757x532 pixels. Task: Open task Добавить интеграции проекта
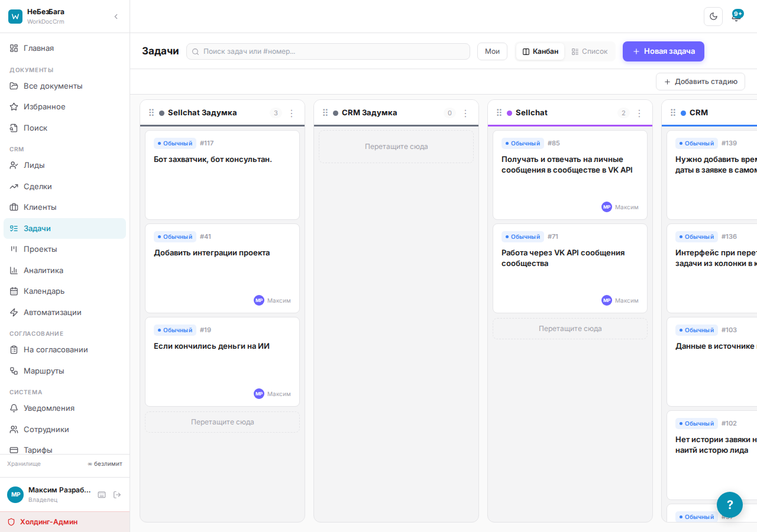click(222, 268)
